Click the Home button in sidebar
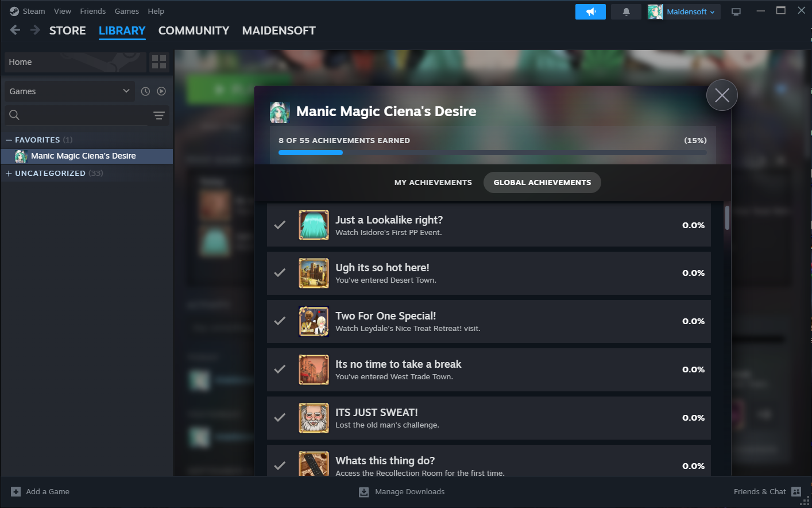This screenshot has height=508, width=812. click(75, 62)
